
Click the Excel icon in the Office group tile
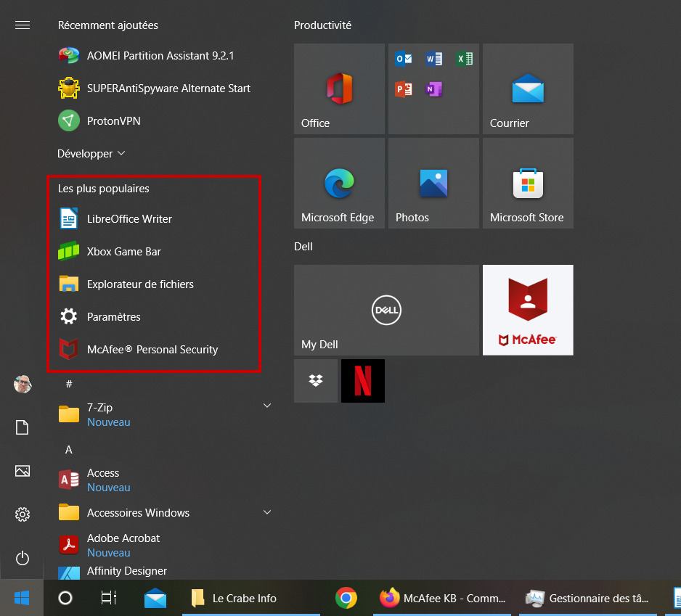pos(464,58)
